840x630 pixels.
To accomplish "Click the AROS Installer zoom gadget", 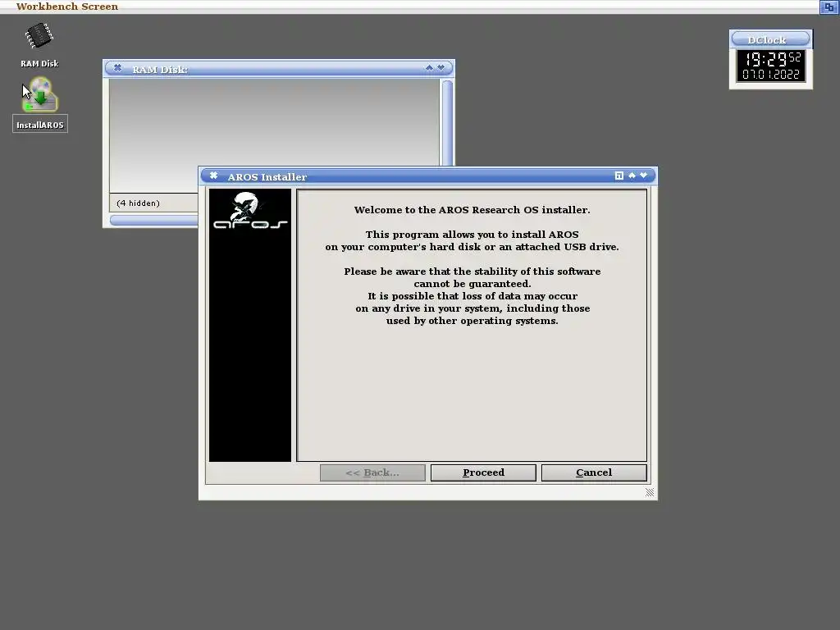I will tap(619, 176).
